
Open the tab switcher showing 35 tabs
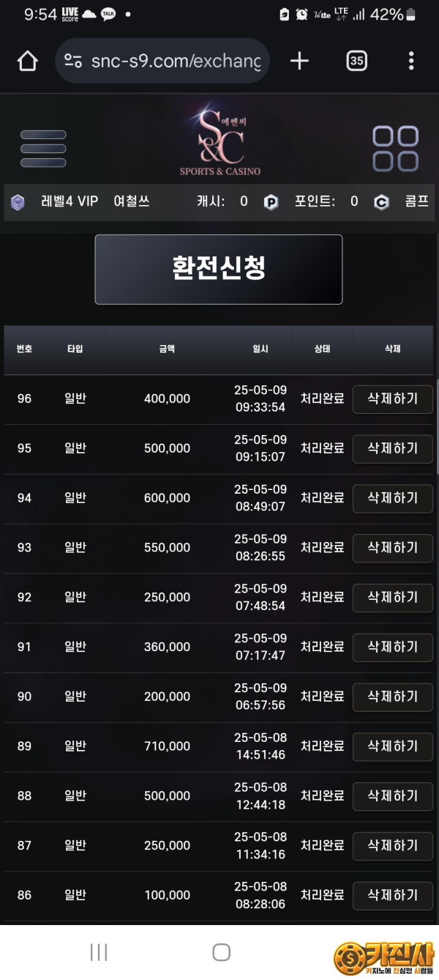coord(356,61)
